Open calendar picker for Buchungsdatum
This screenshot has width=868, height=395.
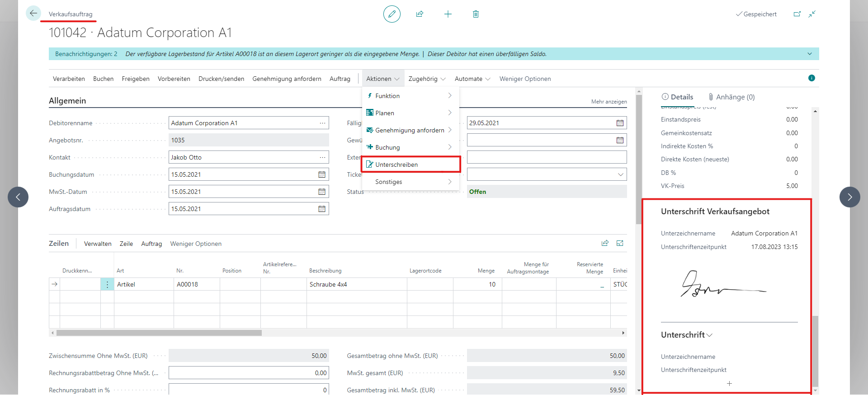(321, 174)
